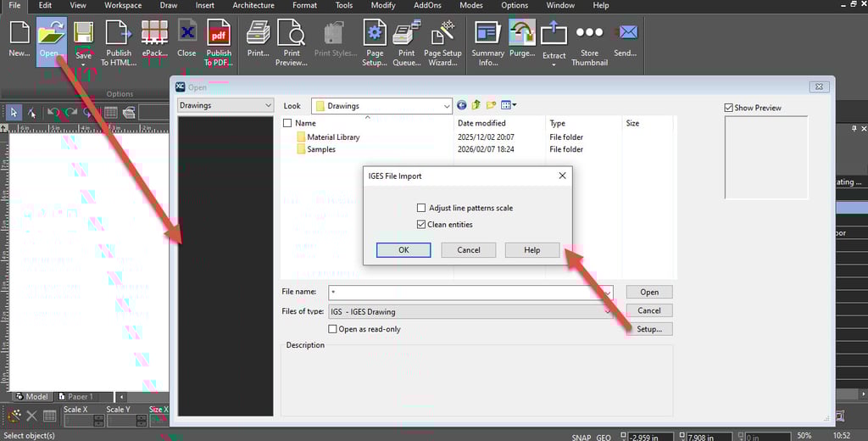Click Store Thumbnail icon
Viewport: 868px width, 441px height.
coord(590,33)
